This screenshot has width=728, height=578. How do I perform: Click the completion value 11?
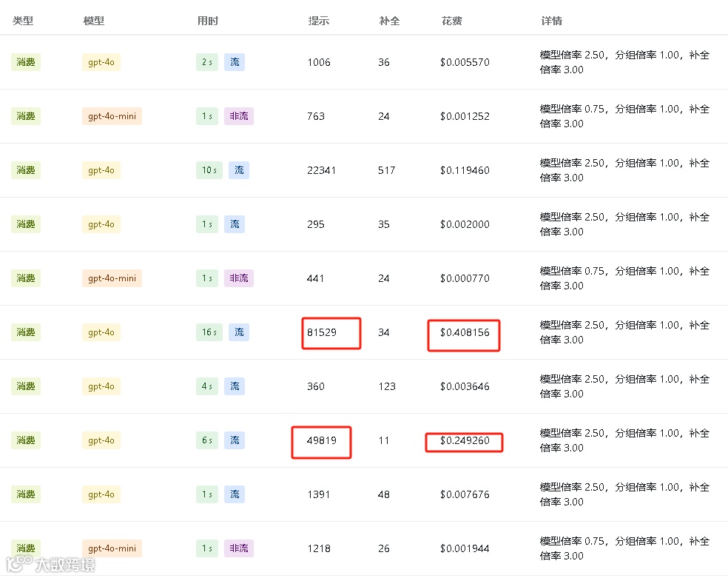point(383,440)
